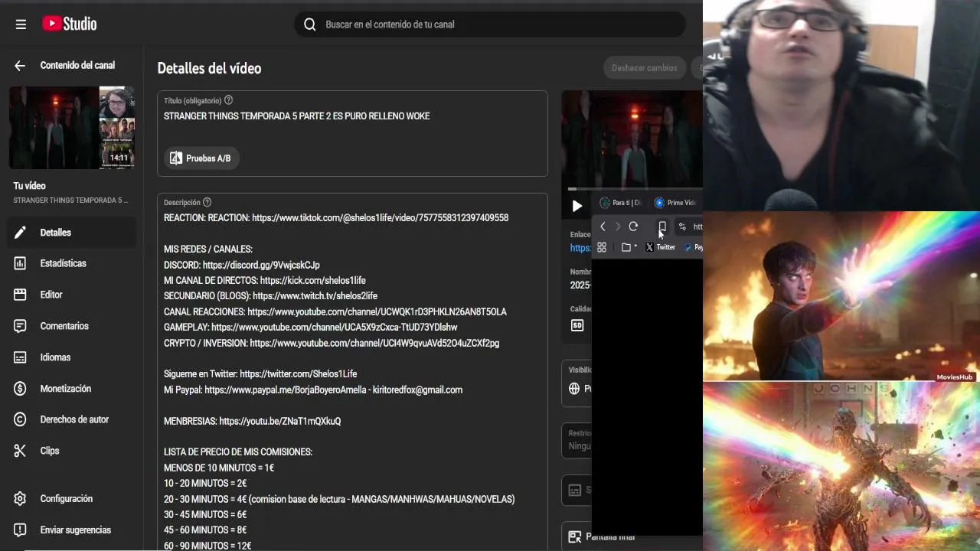This screenshot has height=551, width=980.
Task: Click the browser back arrow in overlay
Action: (x=603, y=227)
